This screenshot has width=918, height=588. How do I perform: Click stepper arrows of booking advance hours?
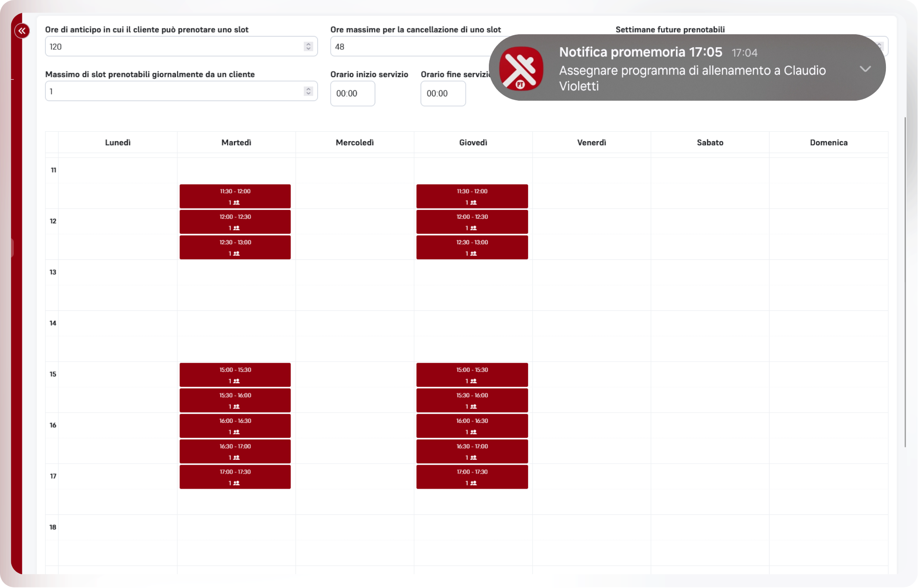[x=308, y=46]
